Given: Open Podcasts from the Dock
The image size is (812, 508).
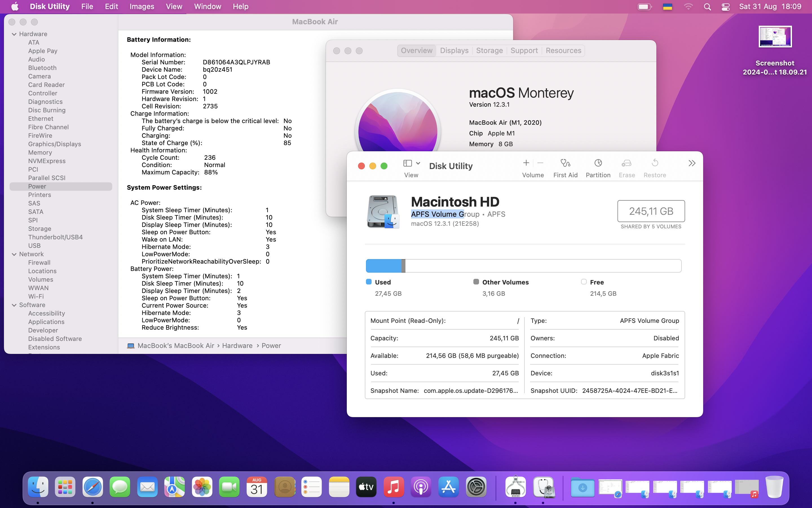Looking at the screenshot, I should 421,487.
